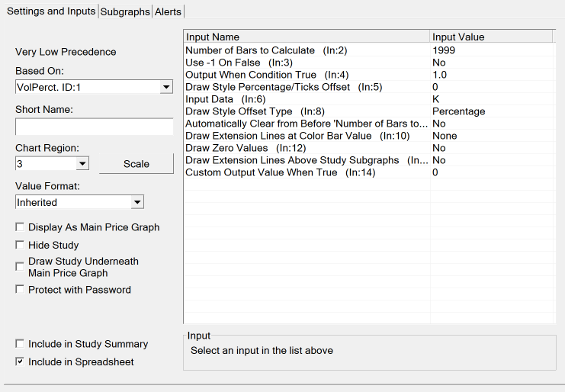
Task: Click the Input Name column header
Action: [305, 37]
